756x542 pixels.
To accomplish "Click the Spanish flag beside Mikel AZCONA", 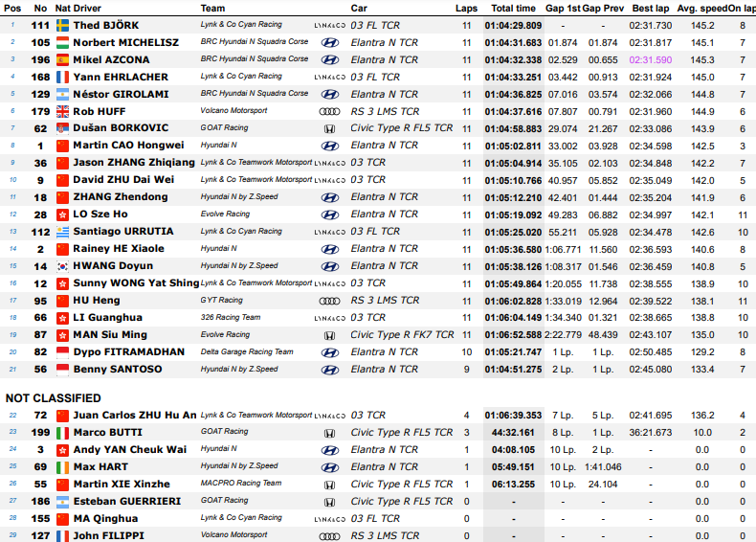I will (62, 59).
